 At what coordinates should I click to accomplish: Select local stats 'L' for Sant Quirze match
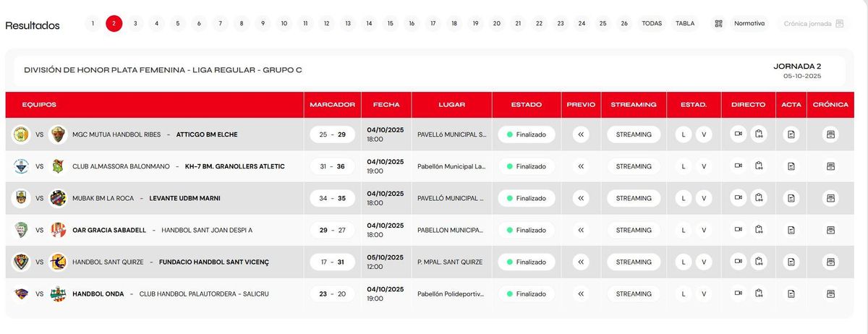click(684, 262)
